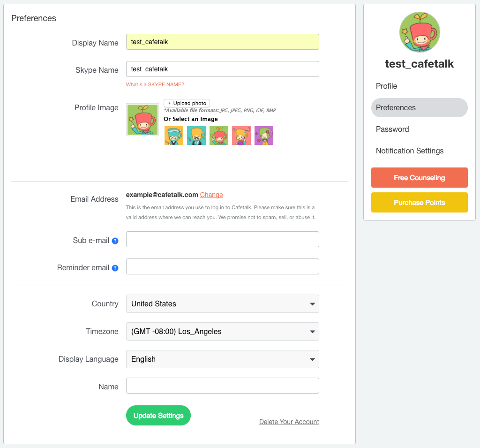Screen dimensions: 480x448
Task: Select the mustache yellow cup avatar image
Action: [196, 136]
